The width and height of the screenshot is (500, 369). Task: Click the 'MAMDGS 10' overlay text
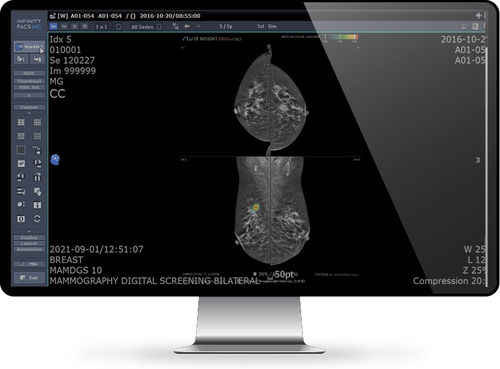pyautogui.click(x=76, y=270)
